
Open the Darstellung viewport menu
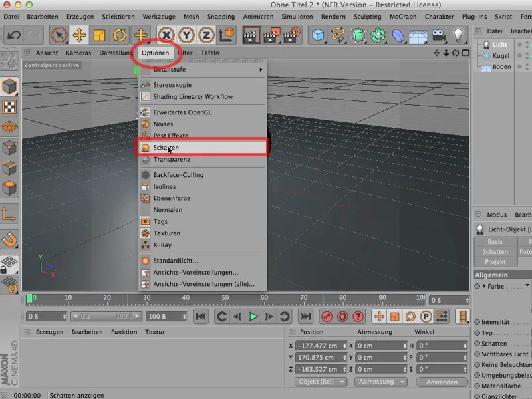[116, 53]
